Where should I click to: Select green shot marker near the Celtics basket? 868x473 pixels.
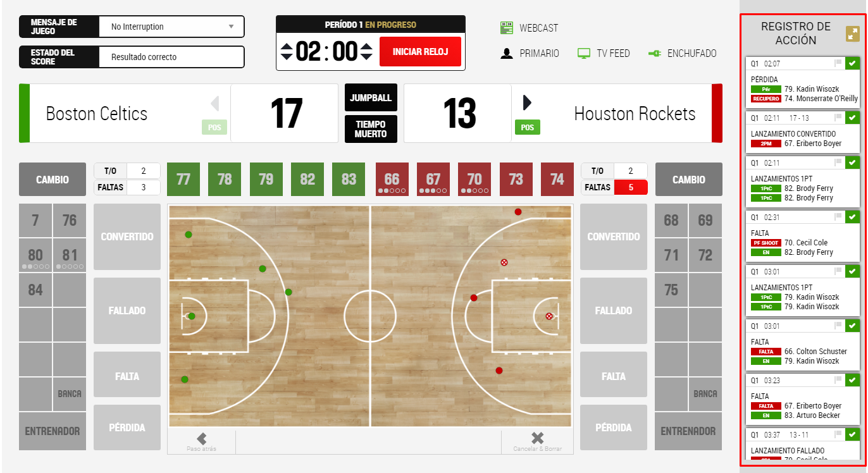pyautogui.click(x=192, y=316)
